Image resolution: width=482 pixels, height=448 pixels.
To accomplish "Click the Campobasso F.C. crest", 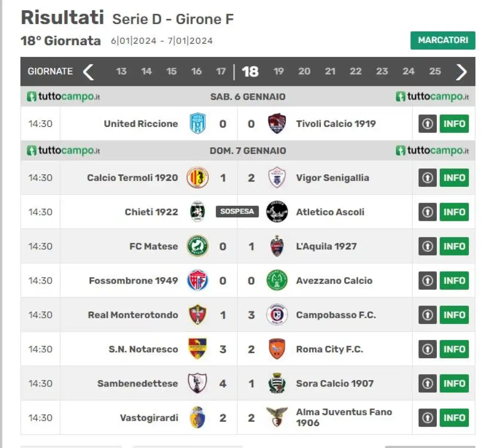I will 277,315.
